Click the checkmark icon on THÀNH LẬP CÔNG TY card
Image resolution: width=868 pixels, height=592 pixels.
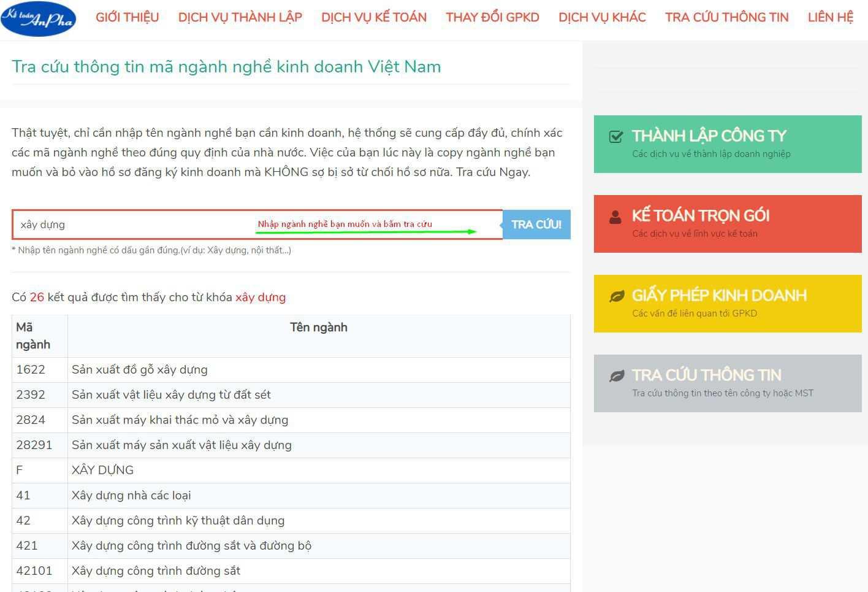coord(615,136)
